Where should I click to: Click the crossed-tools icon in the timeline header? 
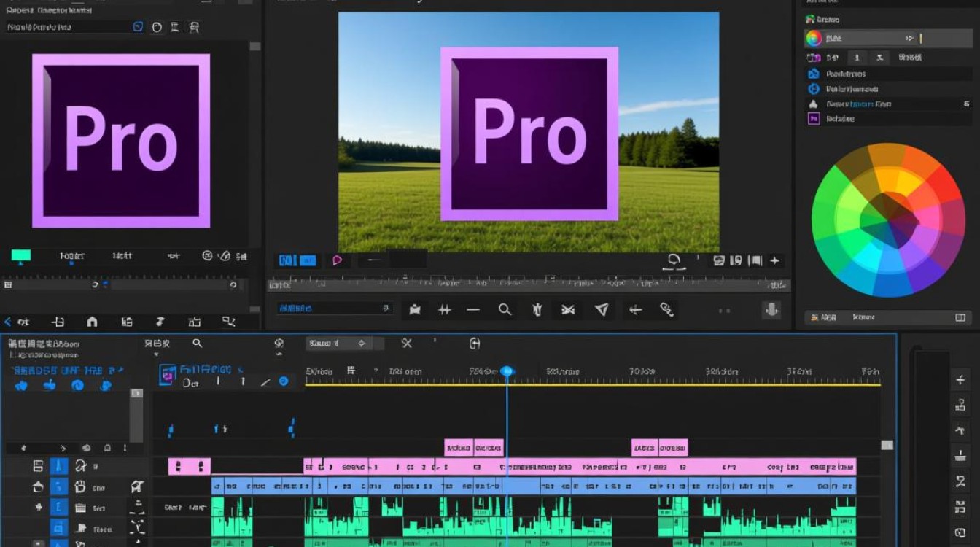tap(407, 343)
